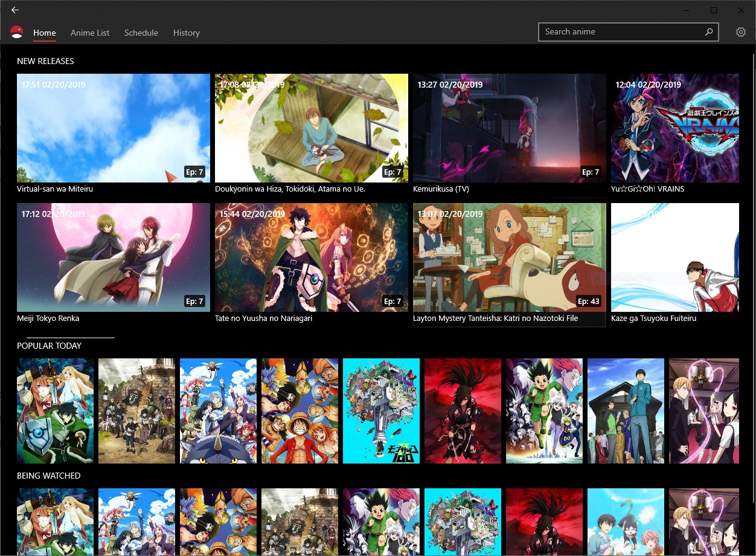
Task: Open One Piece poster in Being Watched
Action: click(x=218, y=522)
